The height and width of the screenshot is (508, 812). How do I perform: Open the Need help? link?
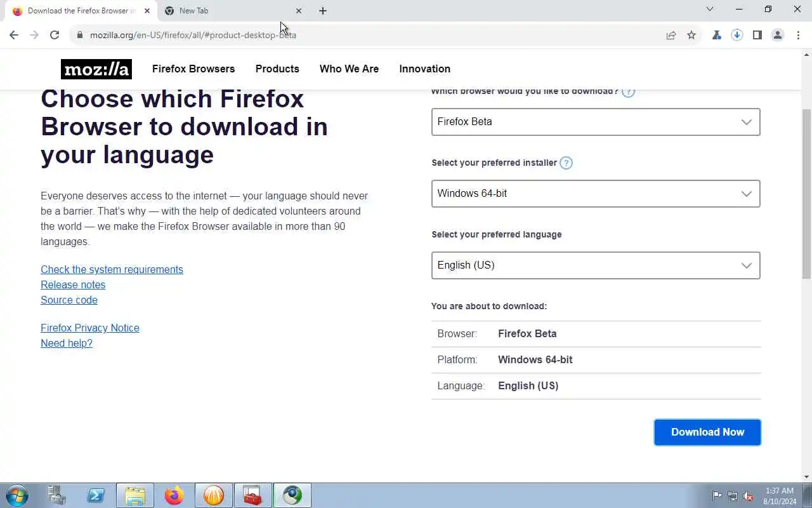click(x=67, y=343)
